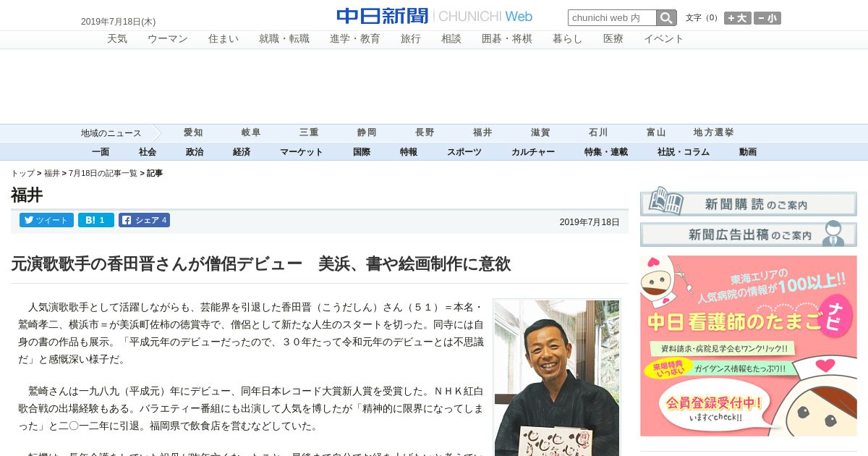Image resolution: width=868 pixels, height=456 pixels.
Task: Go to 一面 section
Action: coord(101,152)
